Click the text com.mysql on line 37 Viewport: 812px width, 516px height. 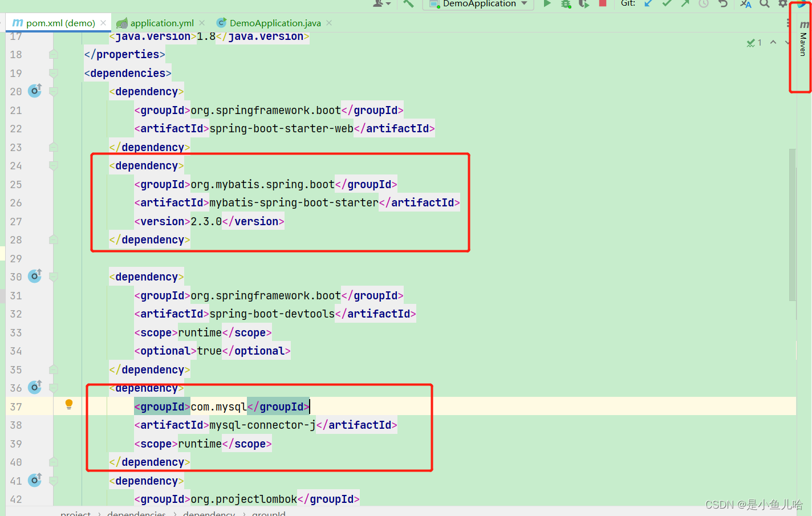point(219,407)
